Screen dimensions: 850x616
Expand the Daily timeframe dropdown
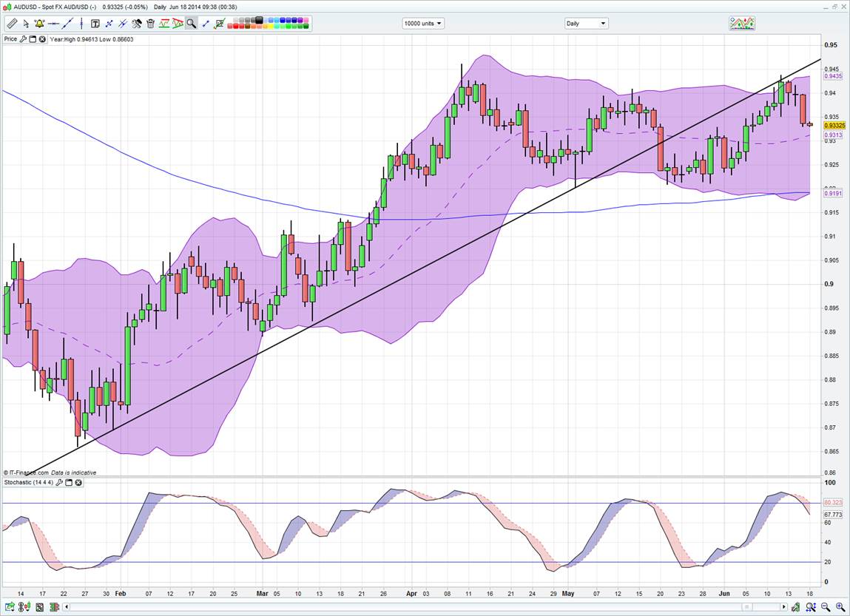(x=586, y=24)
